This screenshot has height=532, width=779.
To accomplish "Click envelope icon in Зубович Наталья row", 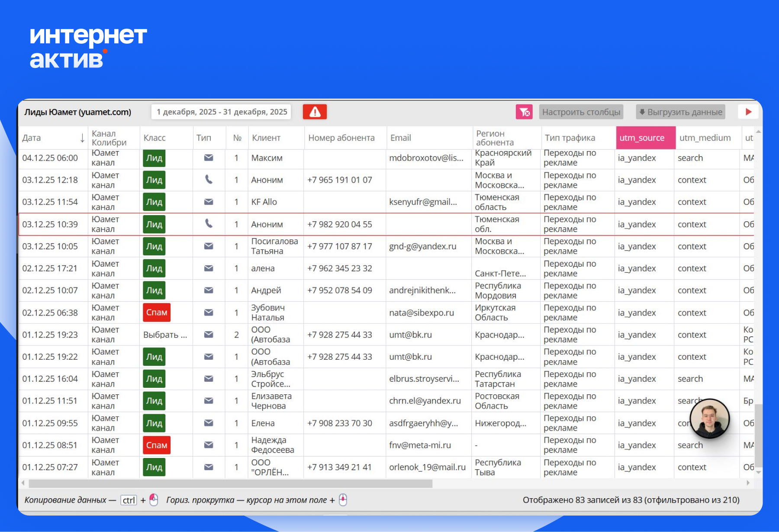I will [209, 313].
